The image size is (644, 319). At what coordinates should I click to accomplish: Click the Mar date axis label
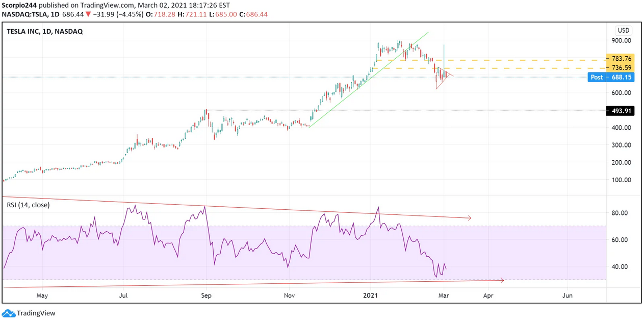[x=444, y=296]
